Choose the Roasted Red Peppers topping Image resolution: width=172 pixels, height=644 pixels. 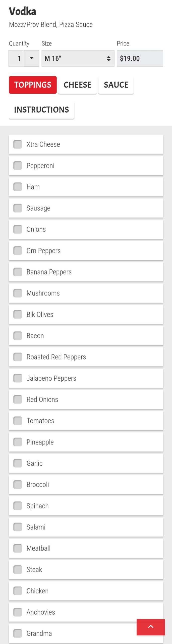(x=18, y=357)
